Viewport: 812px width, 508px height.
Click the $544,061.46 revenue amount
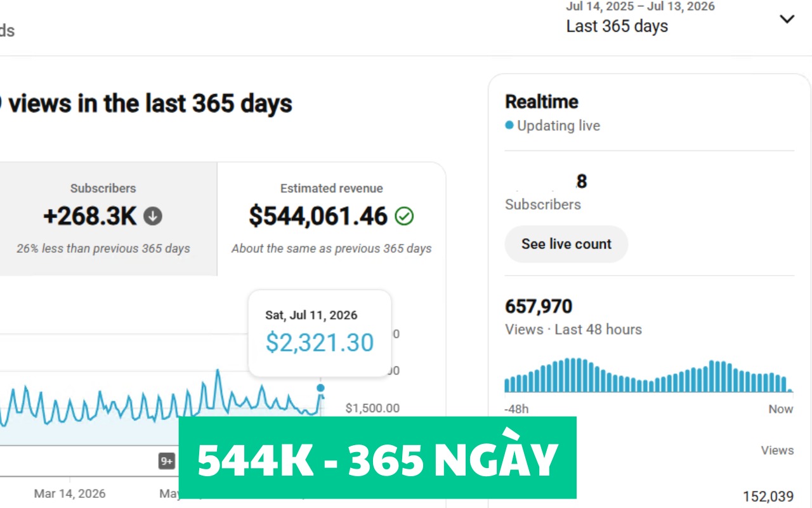(318, 217)
